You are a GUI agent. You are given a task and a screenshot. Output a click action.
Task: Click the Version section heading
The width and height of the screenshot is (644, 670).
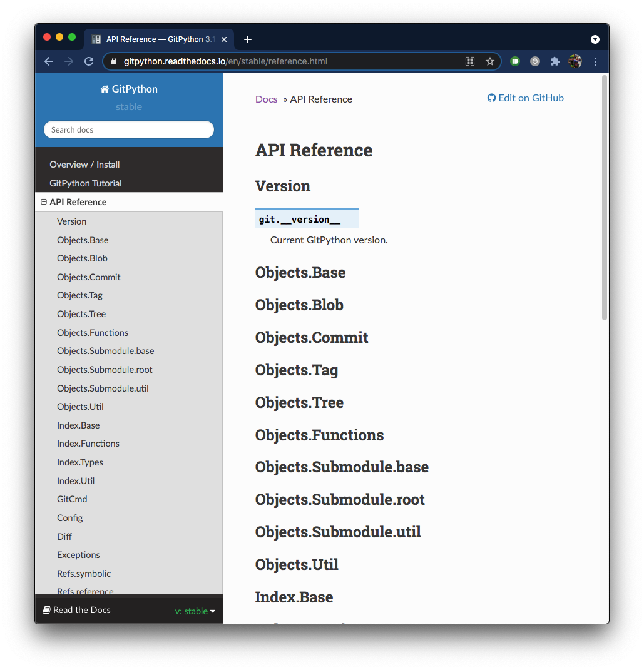point(282,186)
